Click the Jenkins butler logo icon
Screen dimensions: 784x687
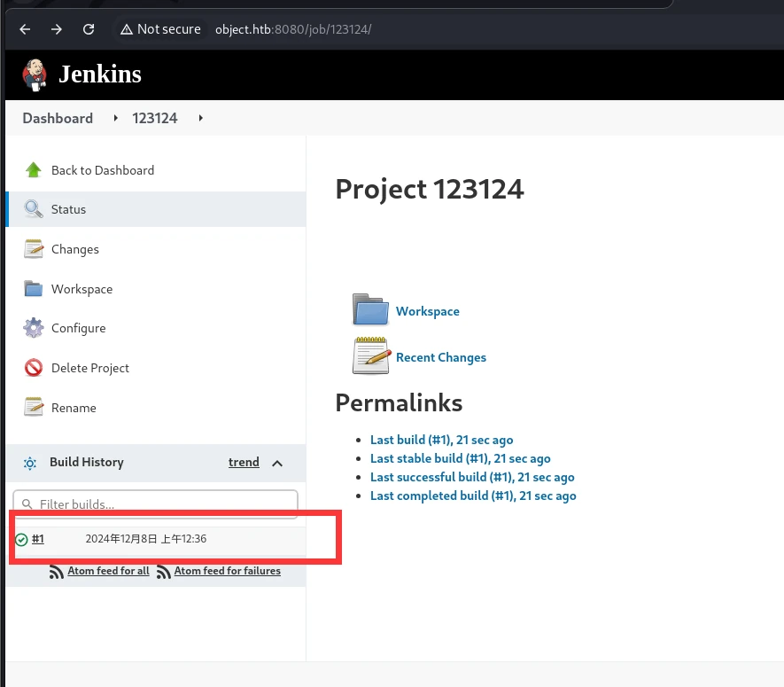(35, 75)
